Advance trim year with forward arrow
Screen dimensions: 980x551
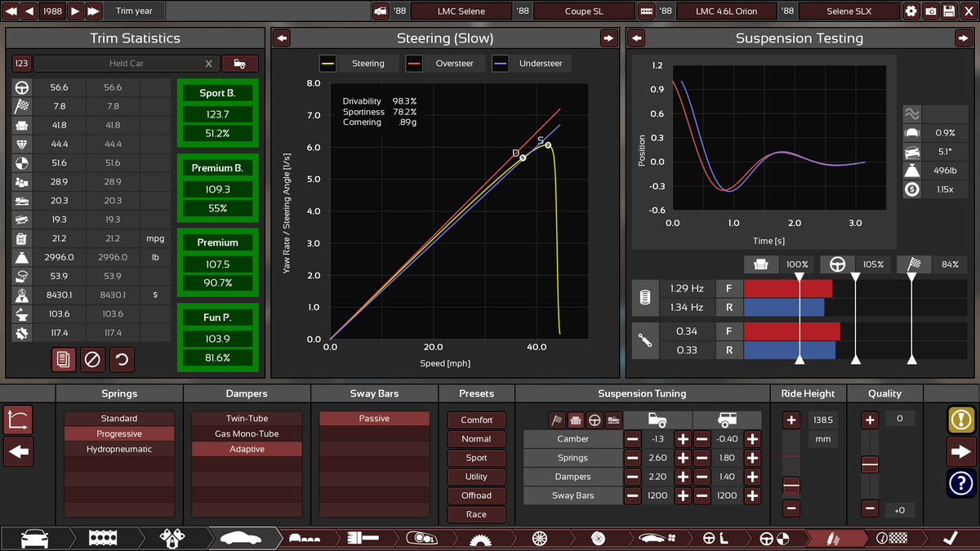(74, 11)
